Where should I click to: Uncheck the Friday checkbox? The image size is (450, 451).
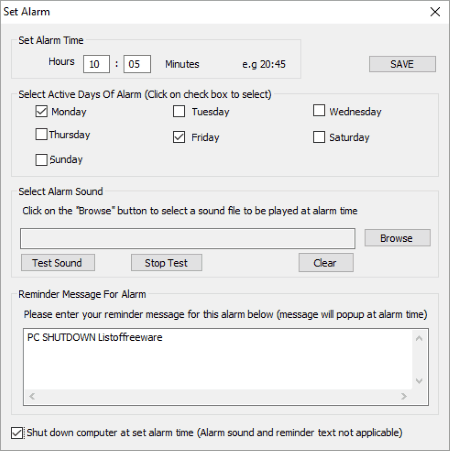pos(179,137)
